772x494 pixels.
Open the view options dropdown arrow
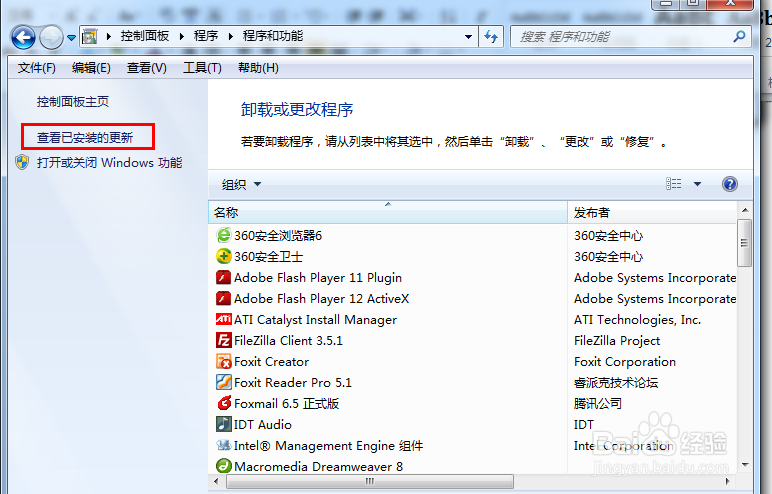coord(697,184)
